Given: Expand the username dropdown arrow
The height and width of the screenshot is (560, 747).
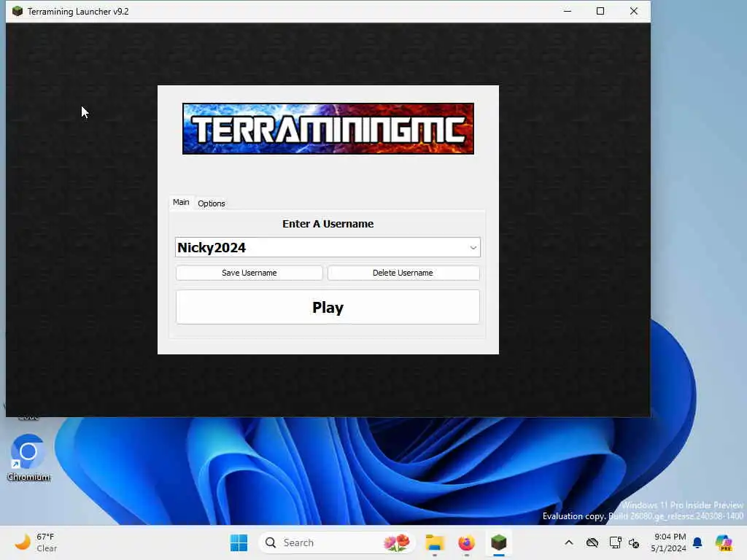Looking at the screenshot, I should point(473,248).
